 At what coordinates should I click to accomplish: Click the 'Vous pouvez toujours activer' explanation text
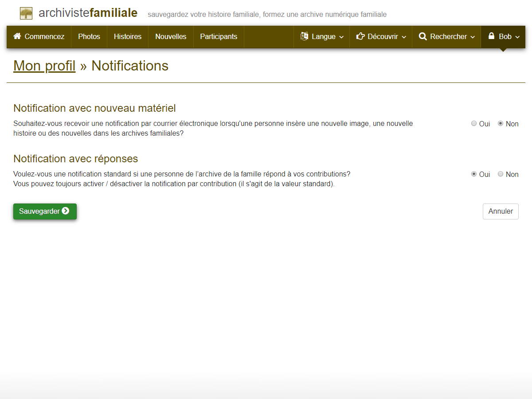tap(174, 184)
